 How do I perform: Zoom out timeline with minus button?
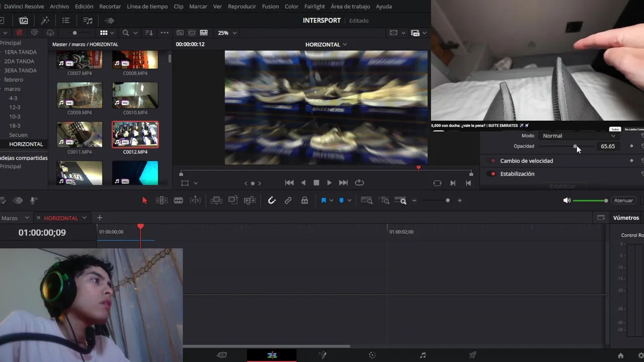(414, 201)
